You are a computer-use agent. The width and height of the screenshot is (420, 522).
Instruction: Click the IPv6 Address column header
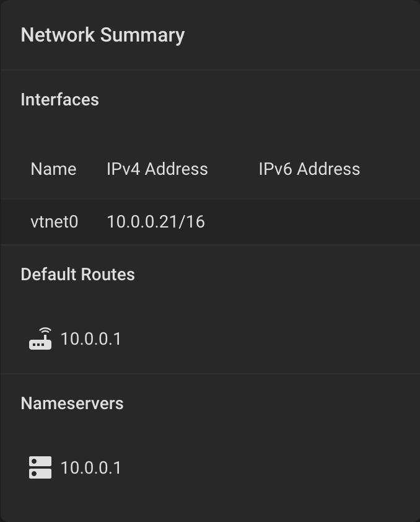[x=308, y=169]
